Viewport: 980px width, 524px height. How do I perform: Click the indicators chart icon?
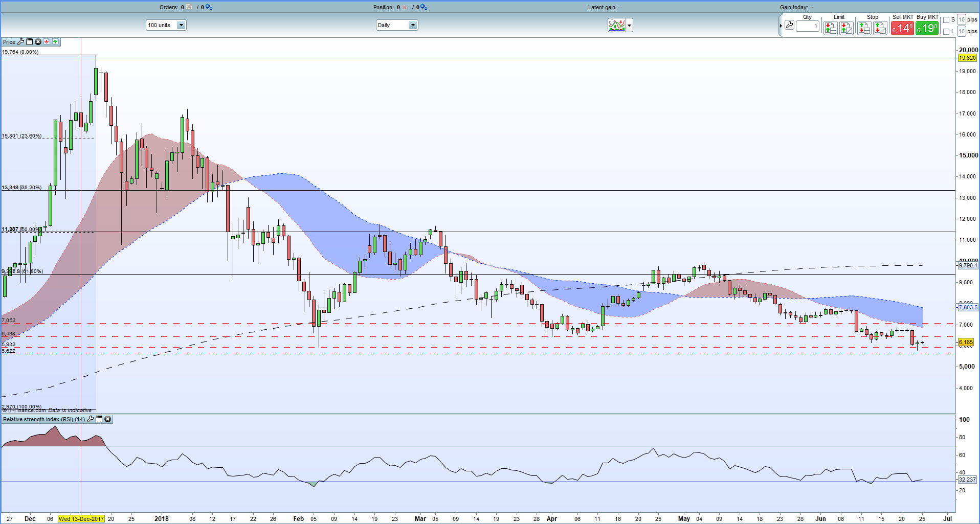point(616,25)
